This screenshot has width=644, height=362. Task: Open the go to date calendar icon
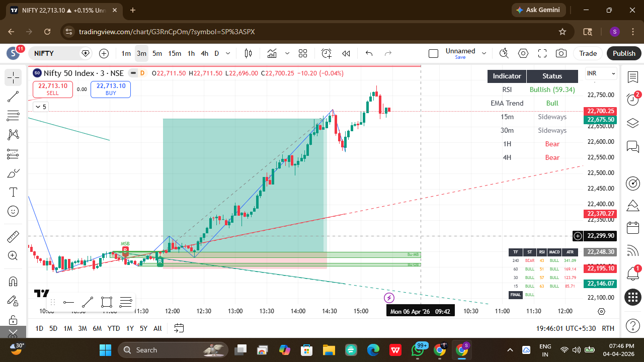(x=179, y=328)
